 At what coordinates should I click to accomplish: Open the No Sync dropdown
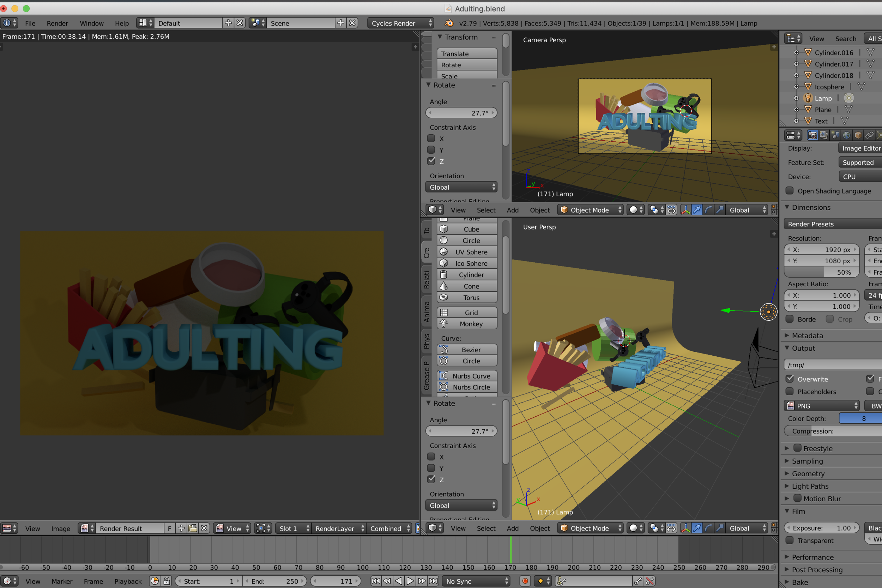point(476,581)
